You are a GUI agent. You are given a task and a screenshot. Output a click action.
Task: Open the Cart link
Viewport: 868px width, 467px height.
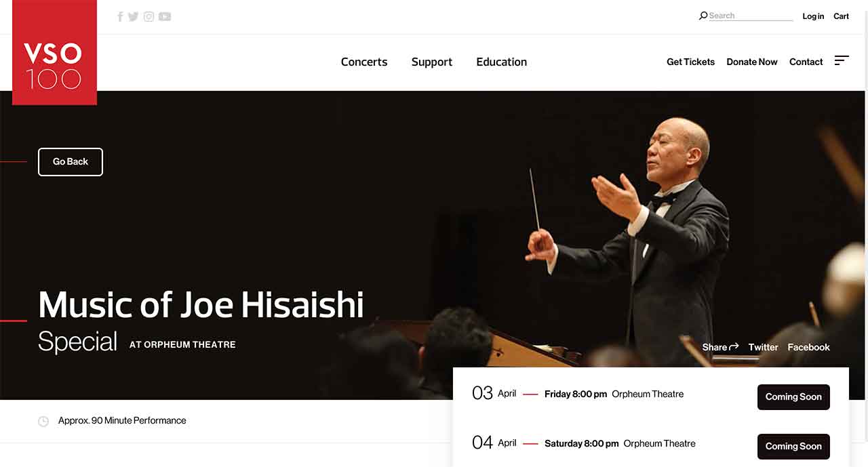click(x=841, y=16)
